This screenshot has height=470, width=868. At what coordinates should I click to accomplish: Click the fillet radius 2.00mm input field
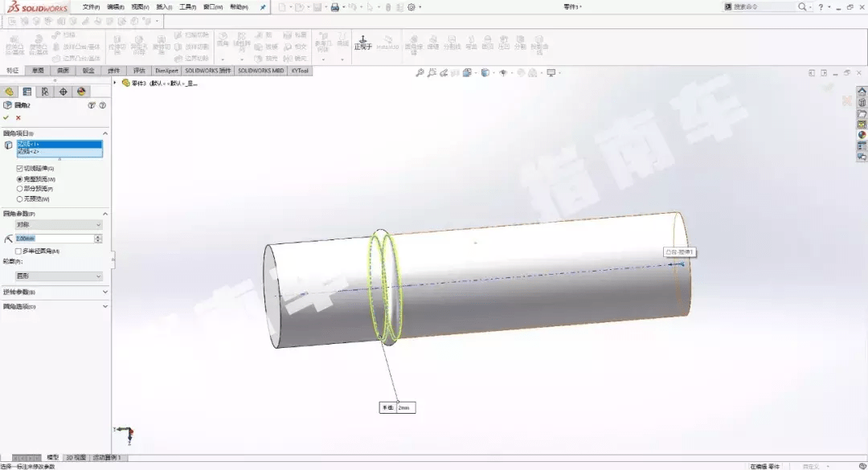53,239
